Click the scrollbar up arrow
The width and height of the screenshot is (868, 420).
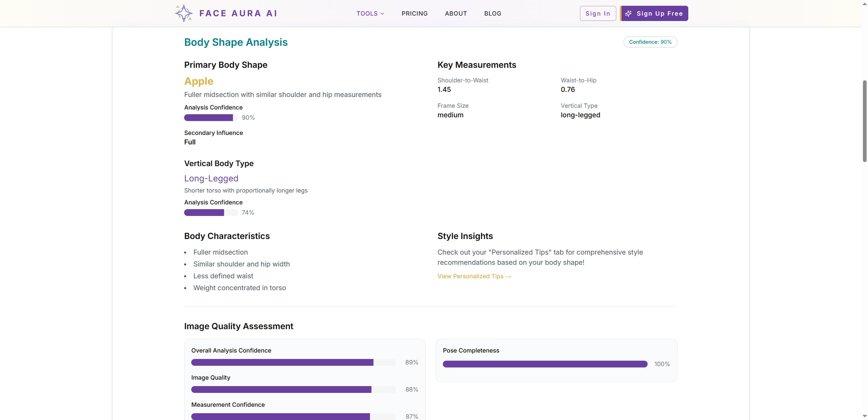864,3
